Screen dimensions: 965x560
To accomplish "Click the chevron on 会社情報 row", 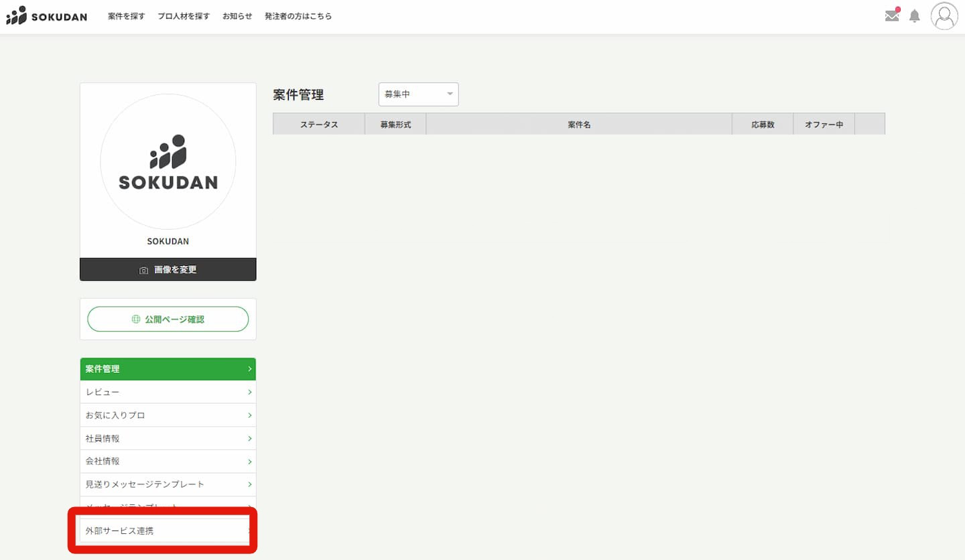I will (249, 462).
